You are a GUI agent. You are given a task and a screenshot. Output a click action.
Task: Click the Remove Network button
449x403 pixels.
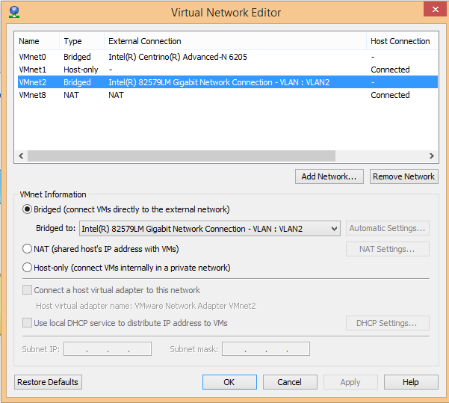(x=404, y=176)
